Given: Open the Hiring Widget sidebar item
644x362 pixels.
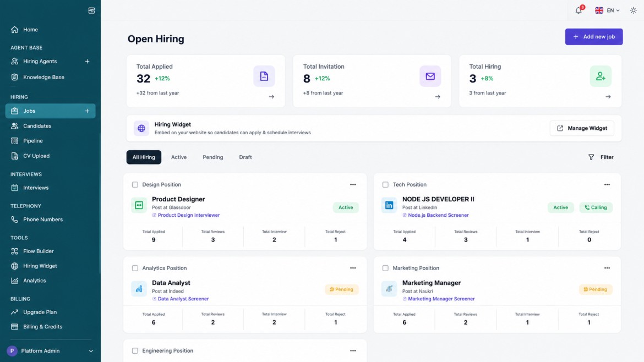Looking at the screenshot, I should [x=50, y=266].
